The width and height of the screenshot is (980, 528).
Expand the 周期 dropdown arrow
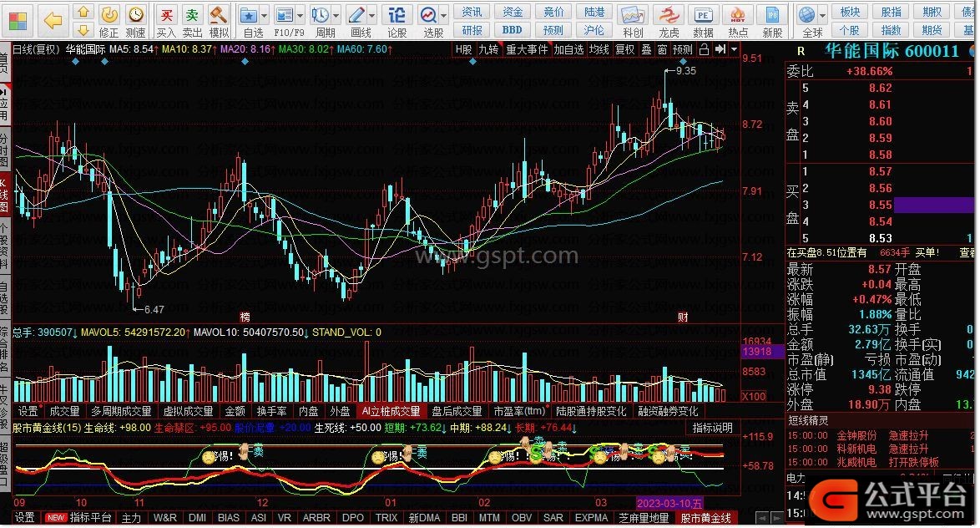[x=336, y=15]
